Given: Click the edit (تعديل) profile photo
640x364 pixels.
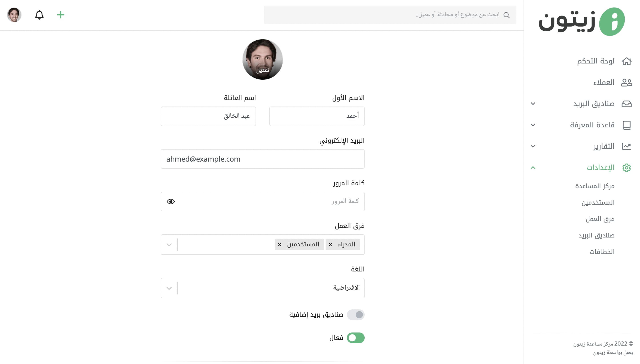Looking at the screenshot, I should click(263, 59).
